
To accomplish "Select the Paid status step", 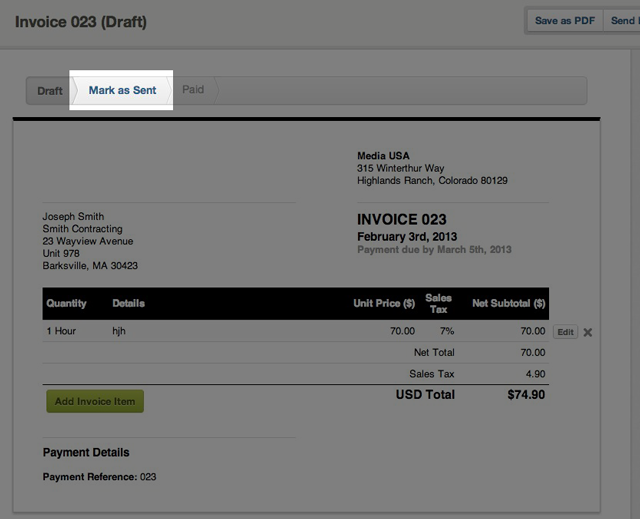I will click(193, 90).
